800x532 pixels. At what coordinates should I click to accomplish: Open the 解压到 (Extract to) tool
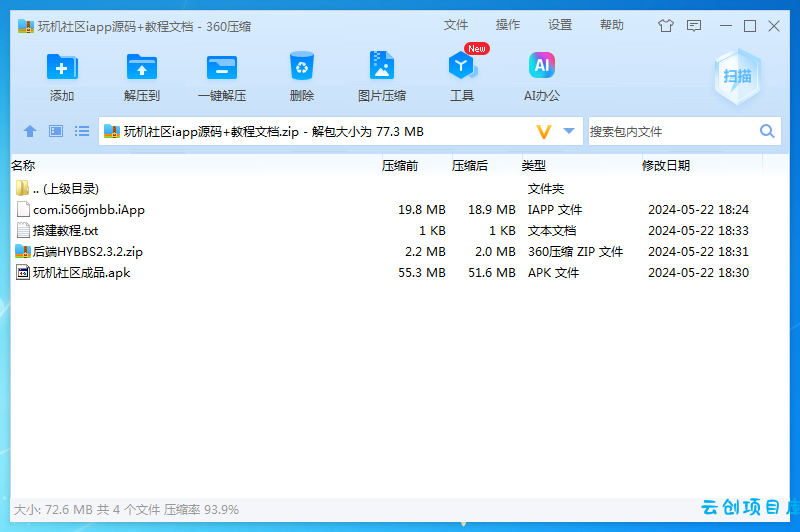(x=142, y=67)
